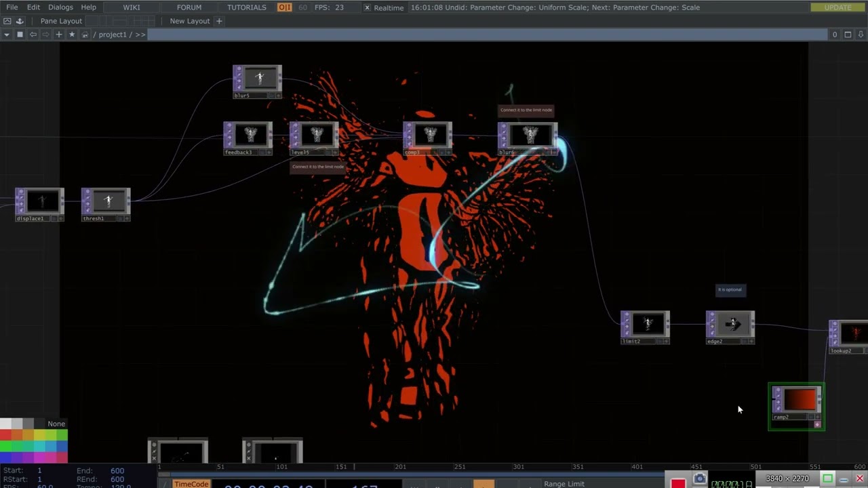Toggle the Realtime checkbox
This screenshot has height=488, width=868.
pyautogui.click(x=367, y=7)
